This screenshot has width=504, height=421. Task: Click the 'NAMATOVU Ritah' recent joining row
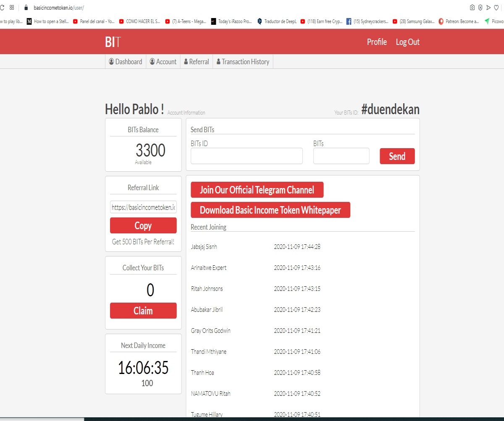tap(302, 394)
